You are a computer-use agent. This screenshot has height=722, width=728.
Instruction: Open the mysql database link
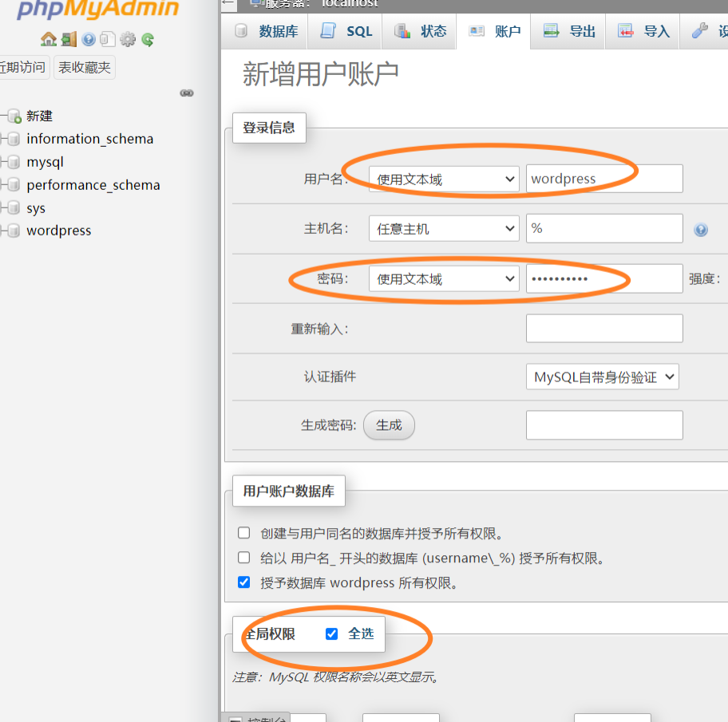pyautogui.click(x=45, y=162)
